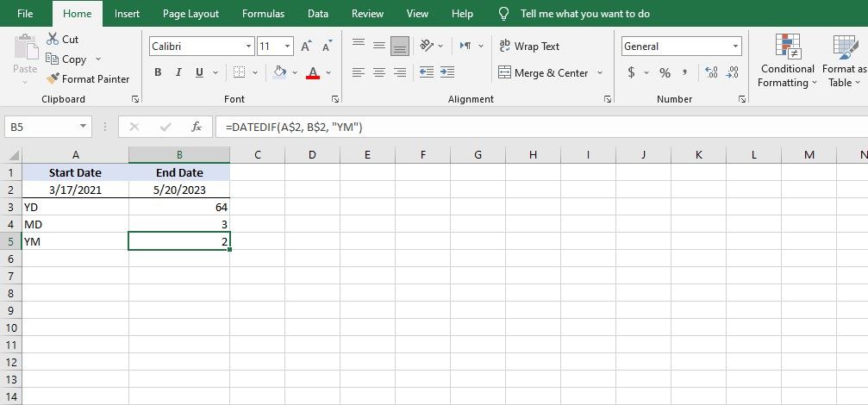Decrease decimal places
Image resolution: width=868 pixels, height=405 pixels.
[732, 72]
